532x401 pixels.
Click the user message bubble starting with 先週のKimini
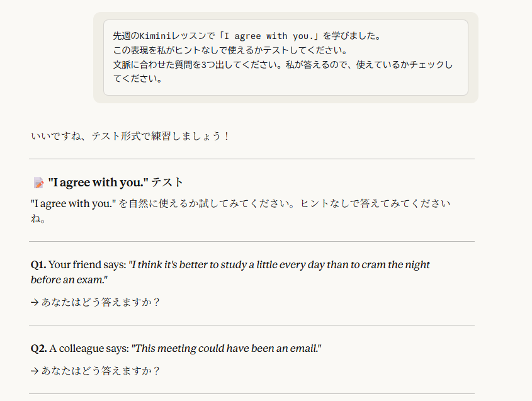(x=285, y=58)
